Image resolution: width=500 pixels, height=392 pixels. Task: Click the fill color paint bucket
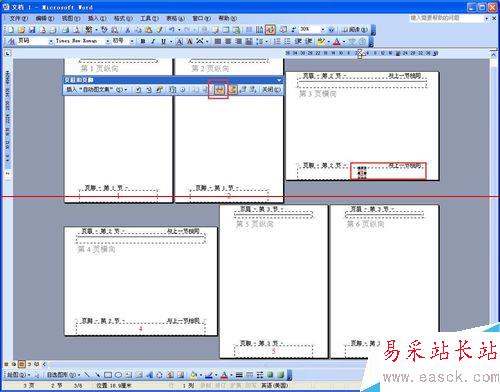coord(193,375)
